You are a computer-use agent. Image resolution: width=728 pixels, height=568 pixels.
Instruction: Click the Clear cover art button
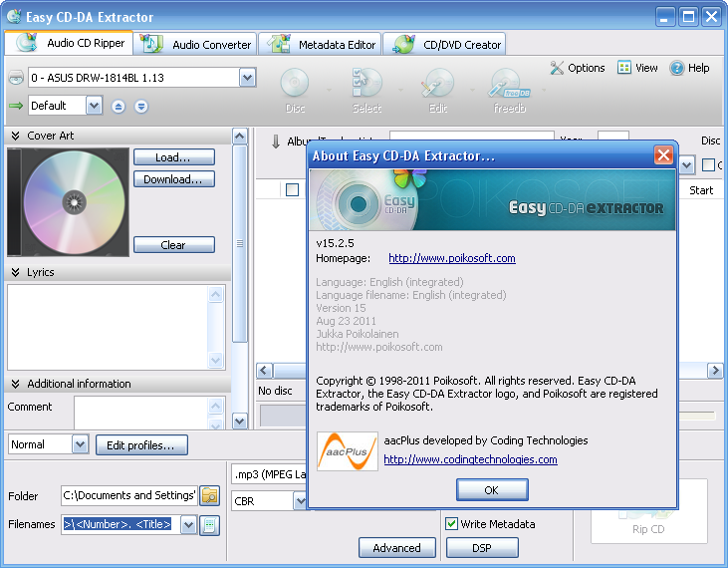click(174, 245)
